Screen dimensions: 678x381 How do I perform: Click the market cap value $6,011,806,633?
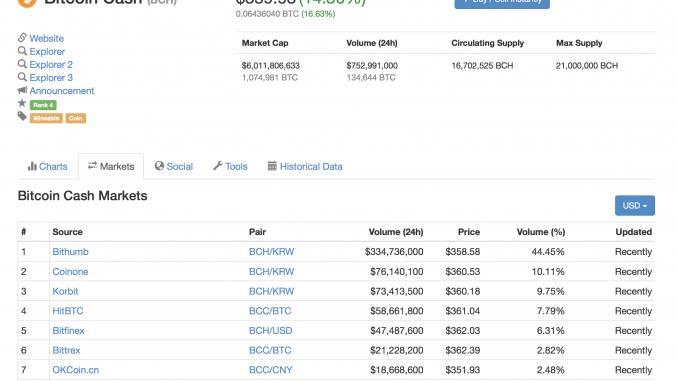271,66
